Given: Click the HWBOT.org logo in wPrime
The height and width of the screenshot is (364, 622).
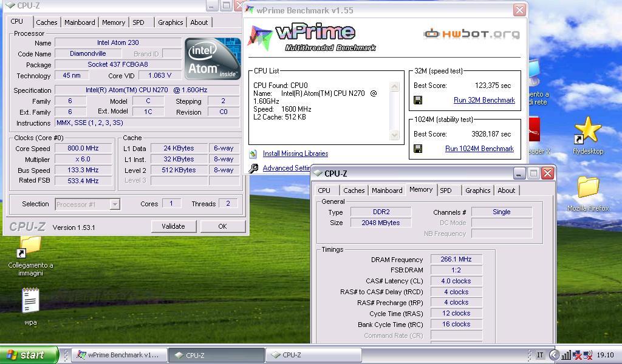Looking at the screenshot, I should (471, 34).
